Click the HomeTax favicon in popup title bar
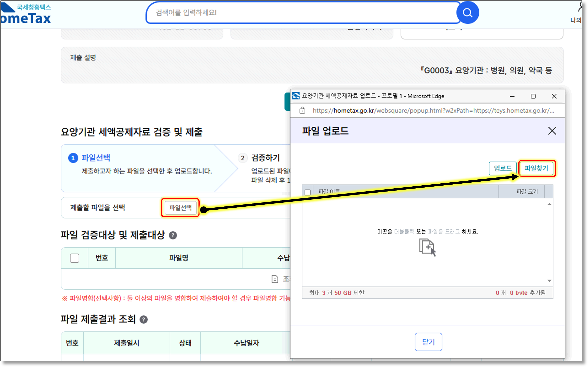588x367 pixels. coord(296,96)
